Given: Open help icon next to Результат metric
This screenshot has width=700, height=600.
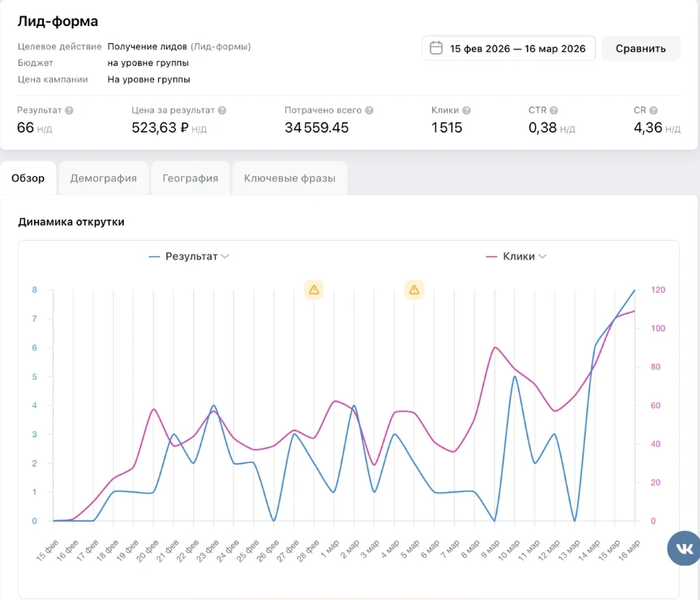Looking at the screenshot, I should 69,110.
